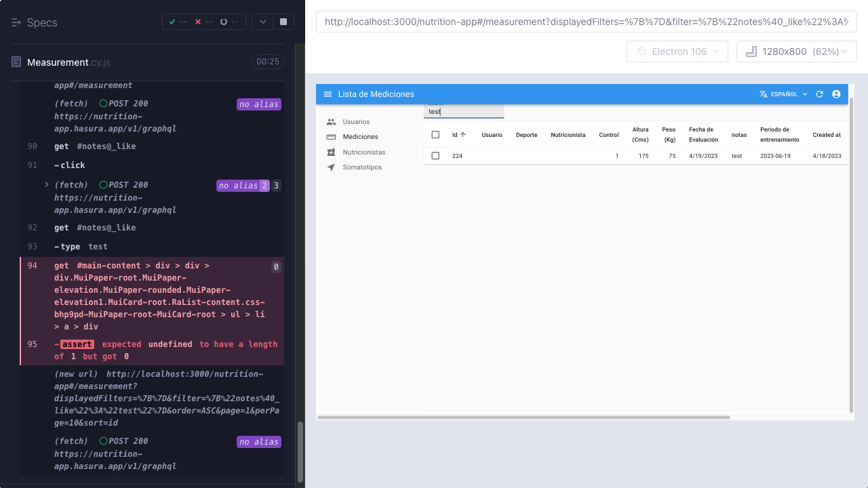Click the notes filter input containing test
This screenshot has height=488, width=868.
click(x=465, y=111)
